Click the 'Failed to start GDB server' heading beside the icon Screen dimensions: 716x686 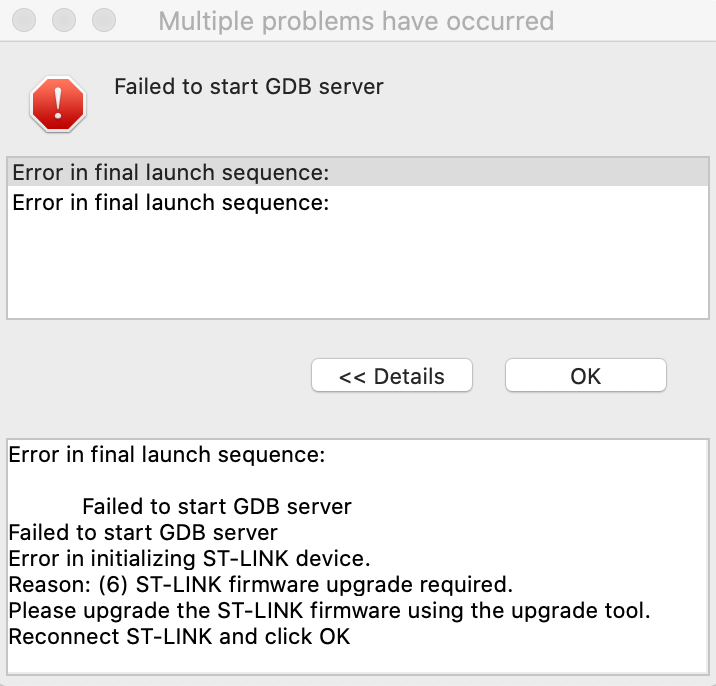[x=249, y=87]
